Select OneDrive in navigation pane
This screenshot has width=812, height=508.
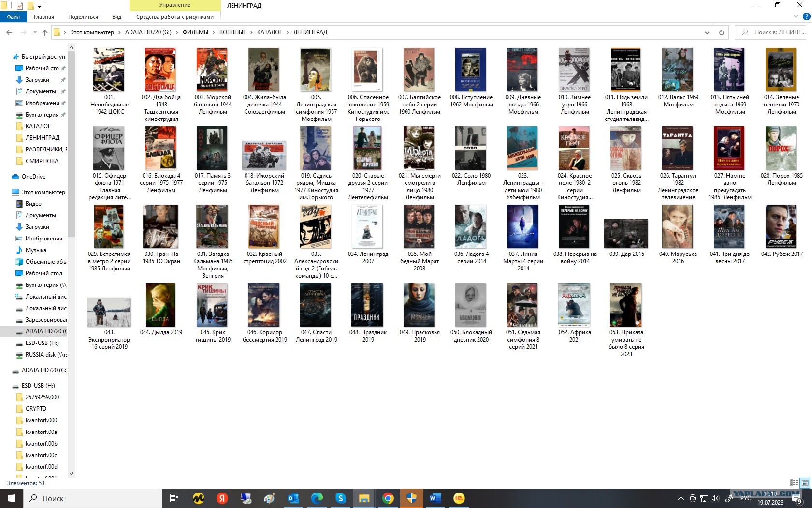33,177
